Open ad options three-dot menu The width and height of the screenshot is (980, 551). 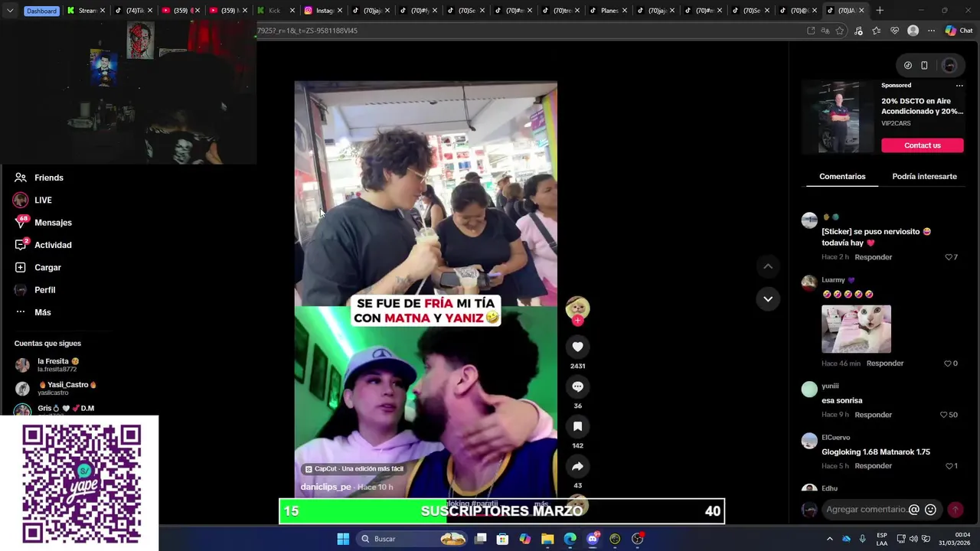(x=959, y=86)
